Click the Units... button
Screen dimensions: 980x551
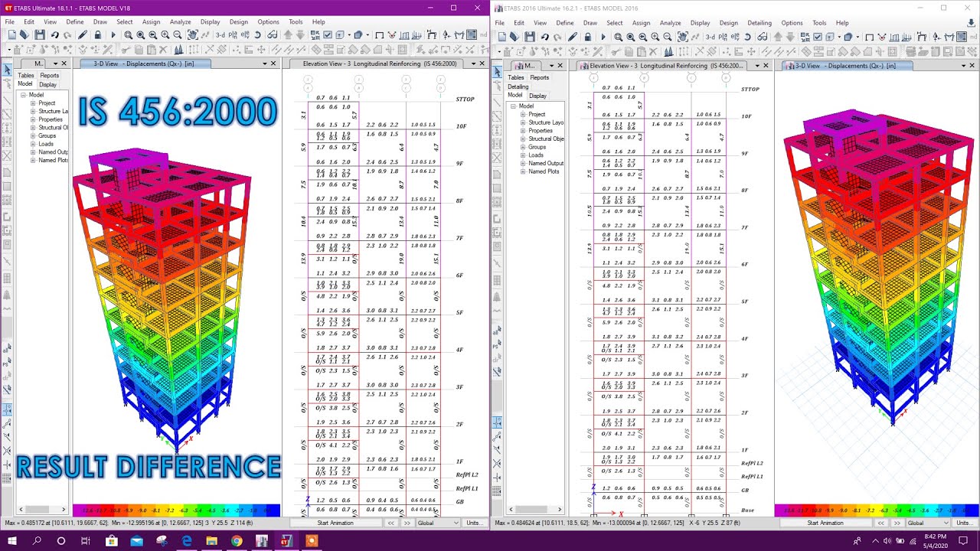coord(476,522)
